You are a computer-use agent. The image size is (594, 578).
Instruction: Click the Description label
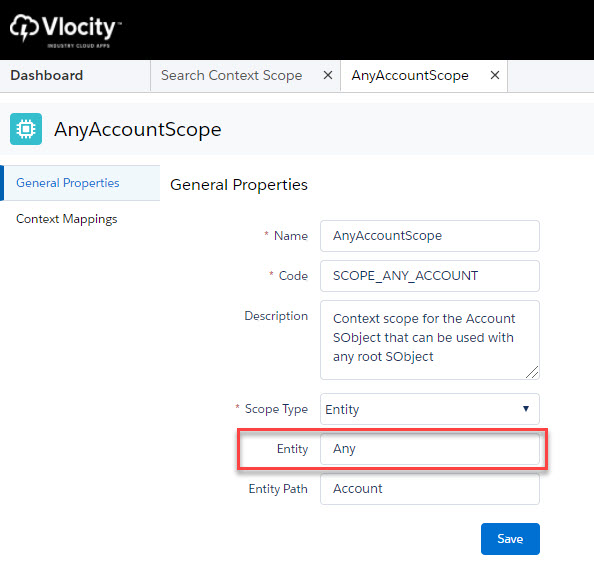(276, 316)
